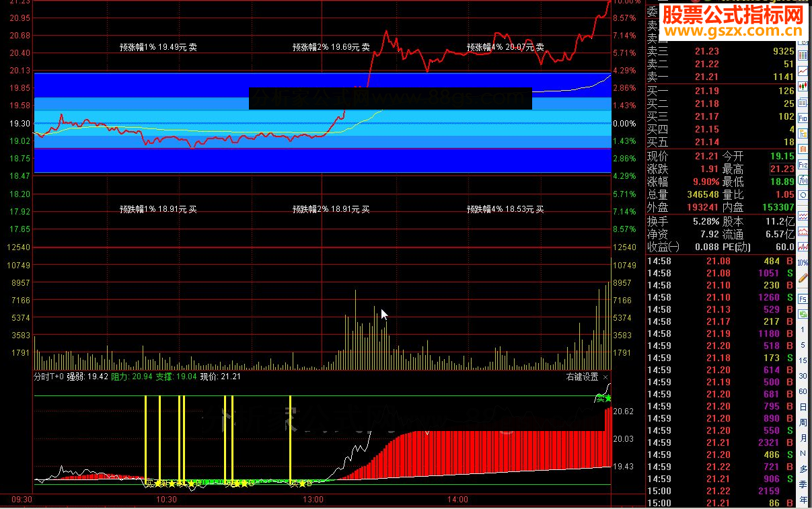Click the 买一 bid price 21.19
This screenshot has width=812, height=509.
(x=707, y=91)
